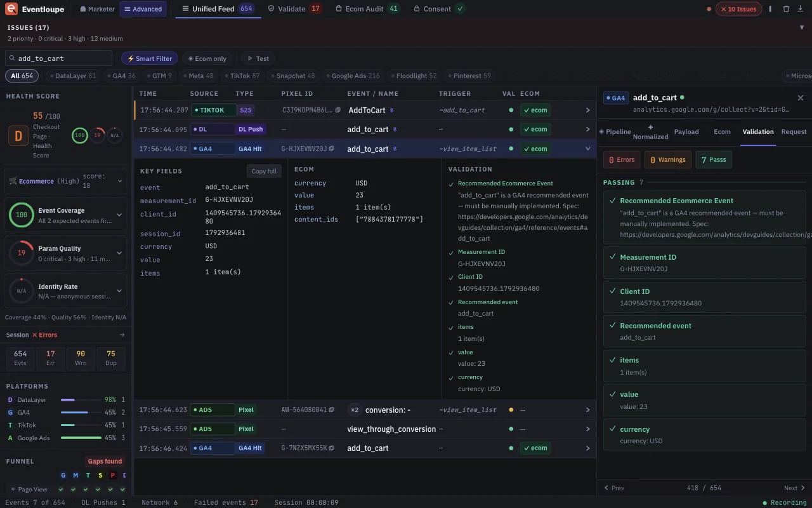Click the link icon beside AddToCart
Image resolution: width=812 pixels, height=508 pixels.
[x=391, y=110]
